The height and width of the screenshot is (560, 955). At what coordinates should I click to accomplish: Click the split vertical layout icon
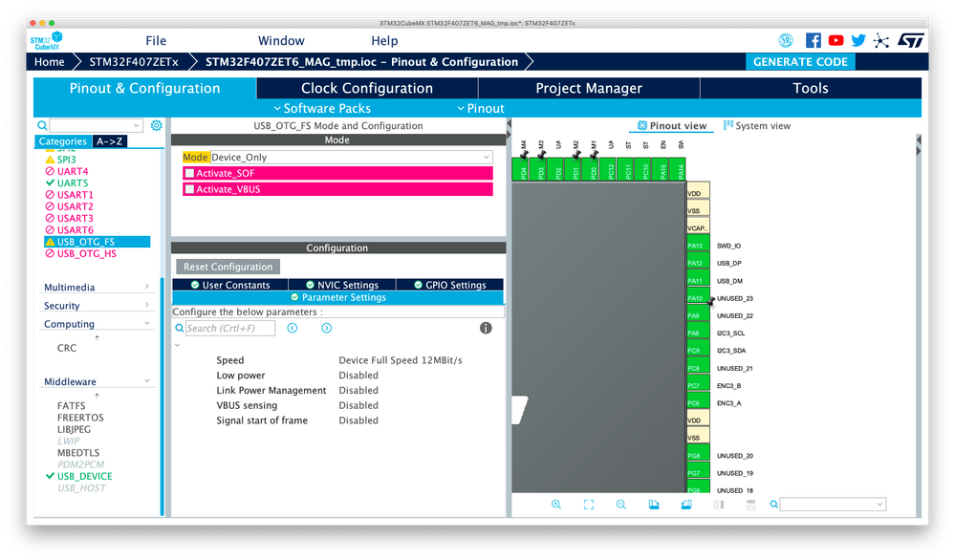point(719,505)
